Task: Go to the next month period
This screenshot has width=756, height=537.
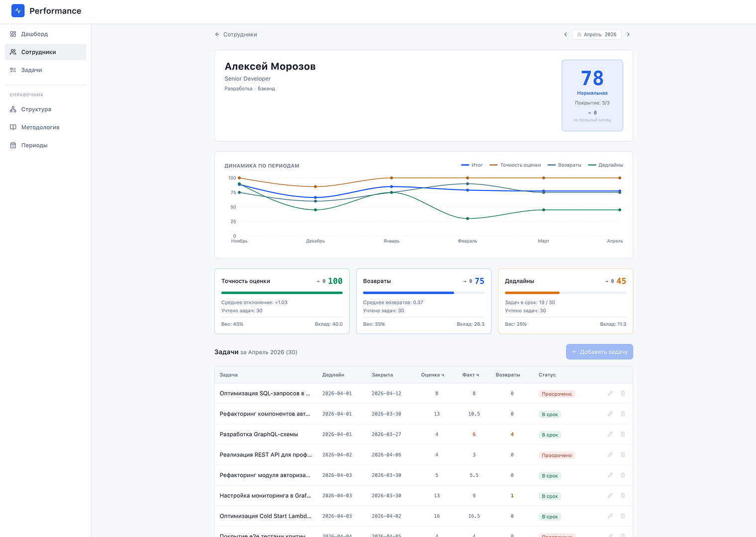Action: point(628,34)
